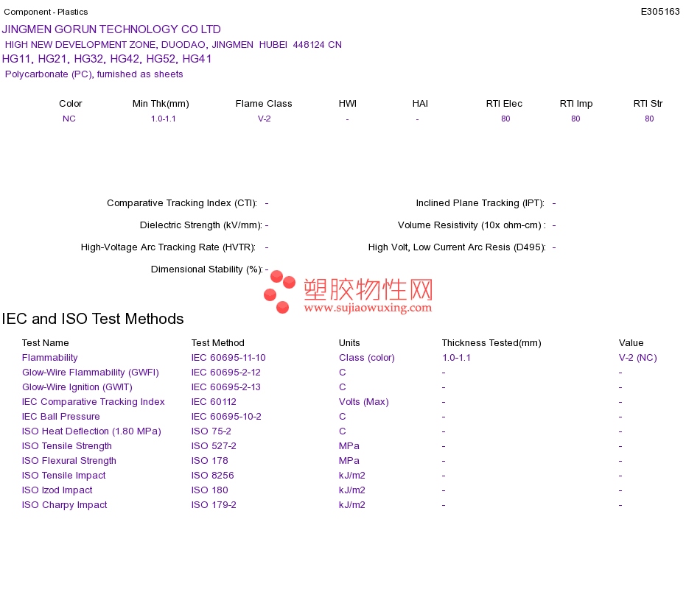Click the IEC 60695-11-10 test method

pyautogui.click(x=228, y=357)
